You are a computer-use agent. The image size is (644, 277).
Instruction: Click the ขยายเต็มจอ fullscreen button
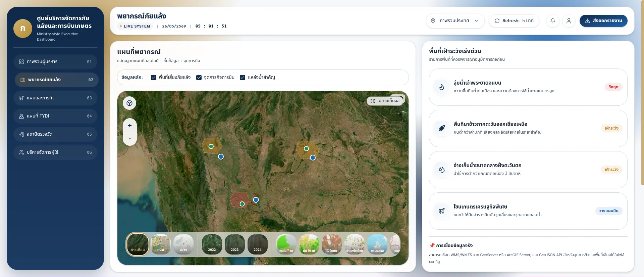tap(385, 101)
